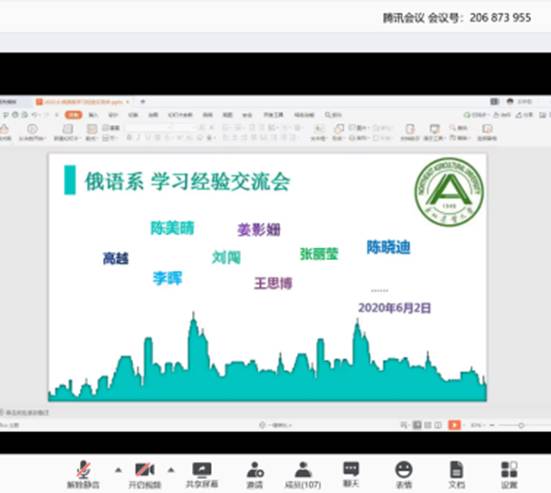
Task: Open meeting settings
Action: click(x=509, y=474)
